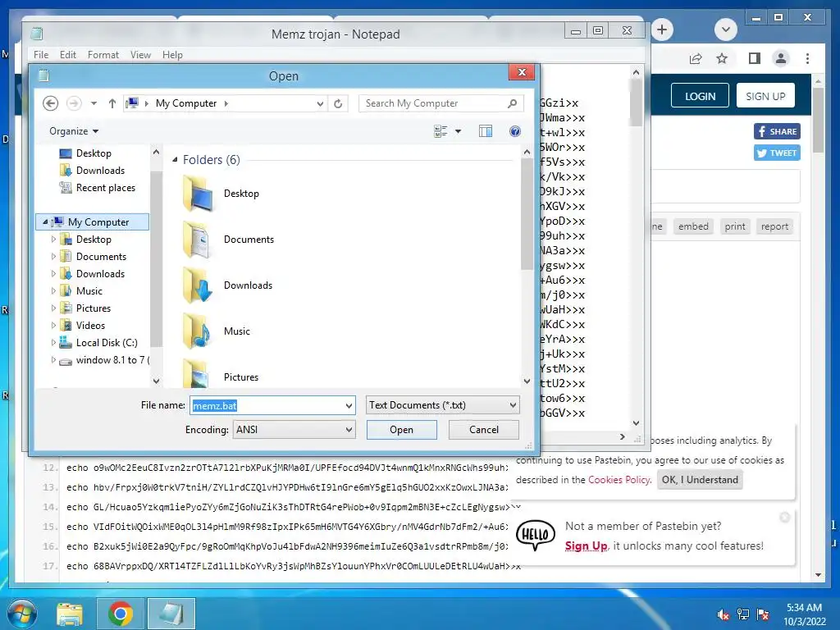The image size is (840, 630).
Task: Go back using the Open dialog back arrow
Action: pyautogui.click(x=50, y=103)
